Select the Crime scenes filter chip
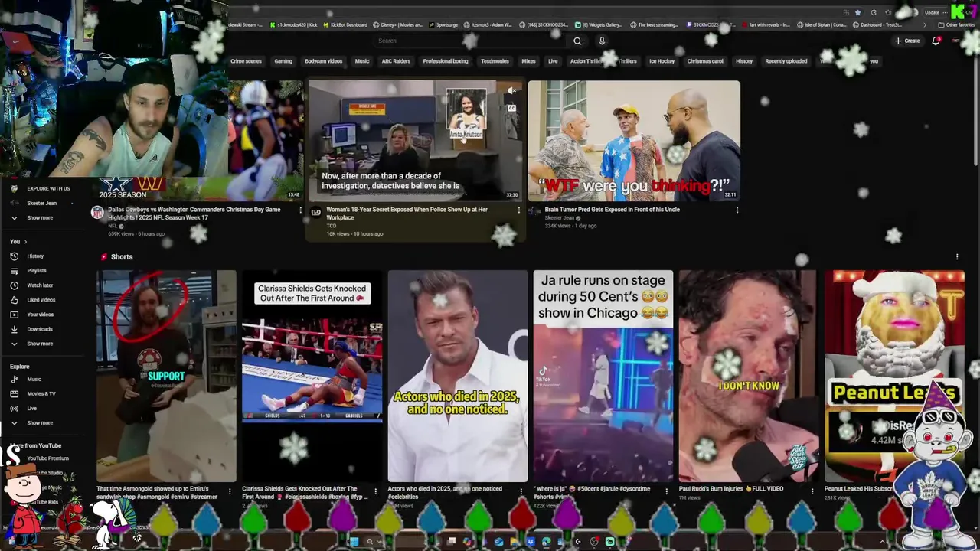 point(246,61)
